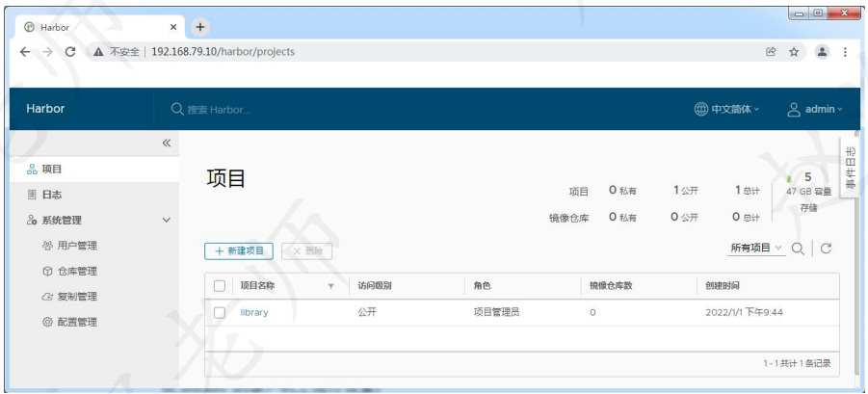868x394 pixels.
Task: Refresh the project list
Action: click(x=826, y=249)
